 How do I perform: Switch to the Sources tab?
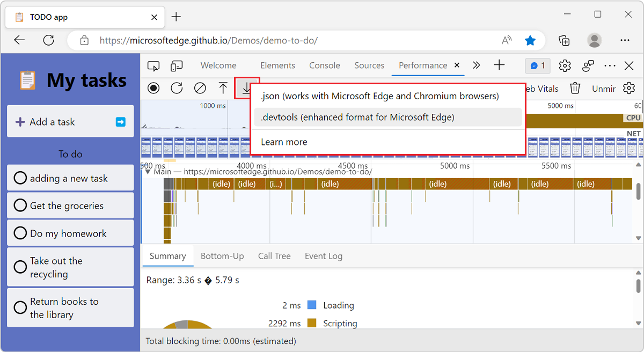tap(369, 65)
